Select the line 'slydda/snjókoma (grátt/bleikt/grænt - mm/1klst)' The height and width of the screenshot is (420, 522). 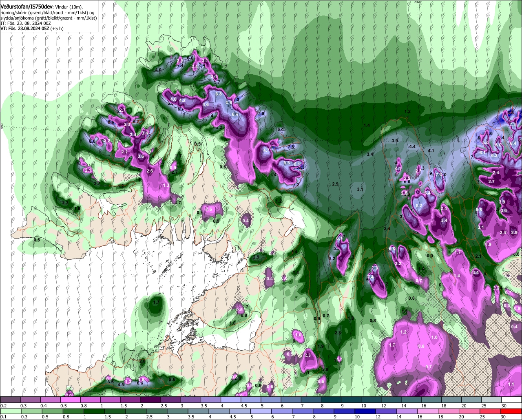(49, 19)
